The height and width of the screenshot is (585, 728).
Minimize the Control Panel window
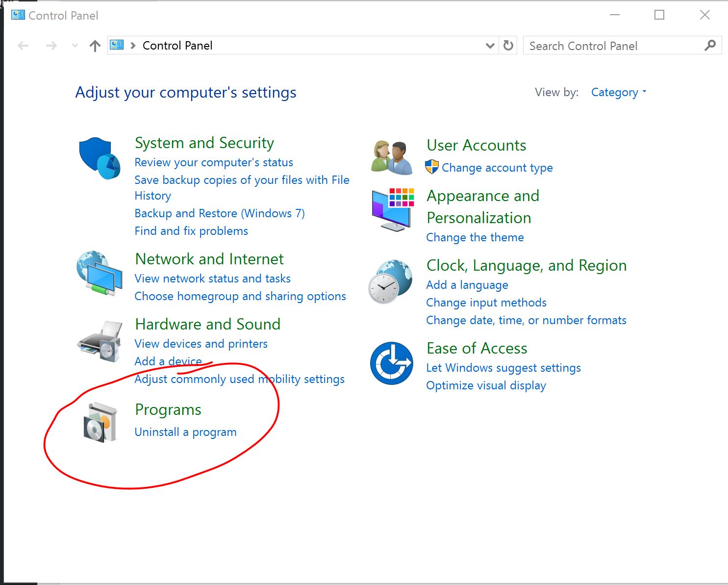coord(615,15)
